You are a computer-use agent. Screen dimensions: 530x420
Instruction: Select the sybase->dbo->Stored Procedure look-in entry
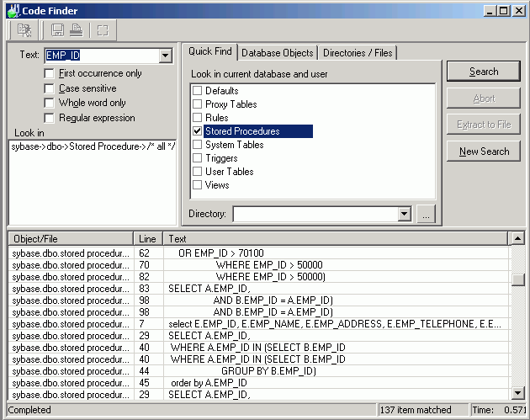point(93,146)
